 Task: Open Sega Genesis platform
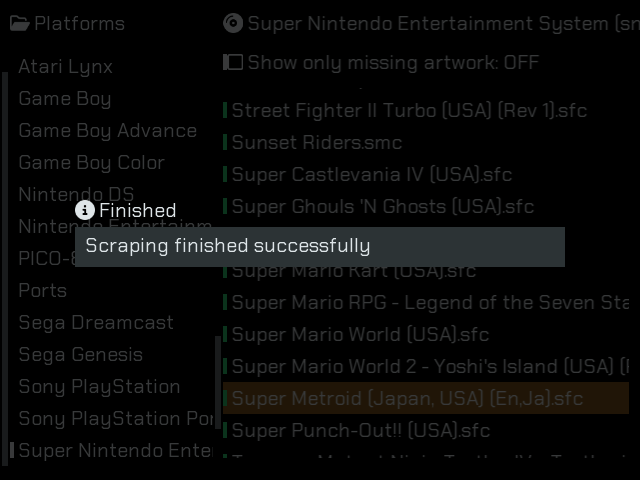80,354
